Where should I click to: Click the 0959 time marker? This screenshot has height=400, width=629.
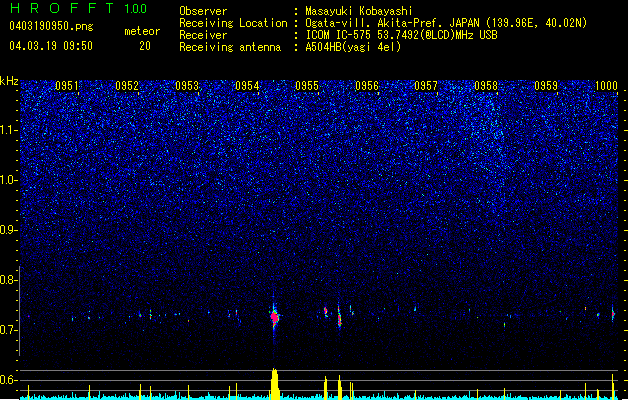click(x=546, y=86)
